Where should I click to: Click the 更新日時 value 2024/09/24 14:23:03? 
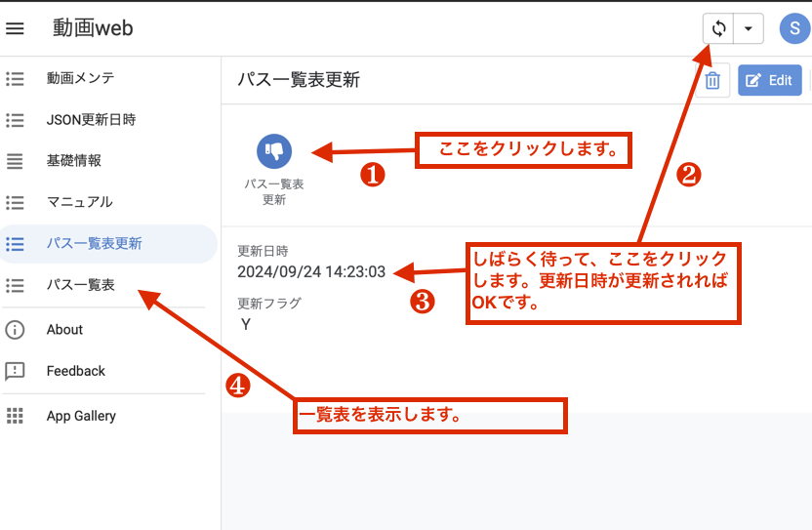click(x=311, y=271)
